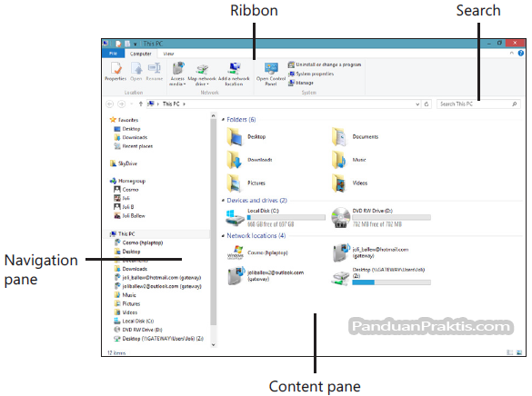The width and height of the screenshot is (532, 396).
Task: Open Control Panel from the ribbon
Action: pos(271,74)
